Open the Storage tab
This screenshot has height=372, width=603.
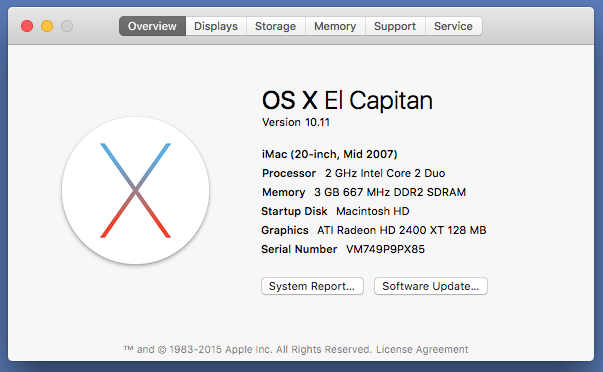tap(276, 26)
